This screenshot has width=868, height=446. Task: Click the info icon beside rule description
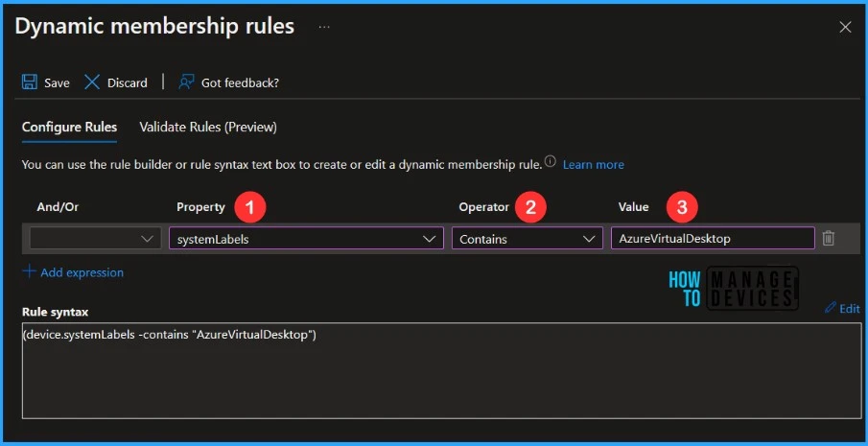coord(550,162)
